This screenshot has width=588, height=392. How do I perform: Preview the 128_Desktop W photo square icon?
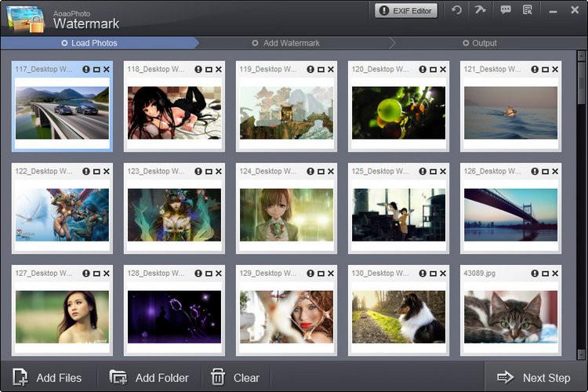209,274
